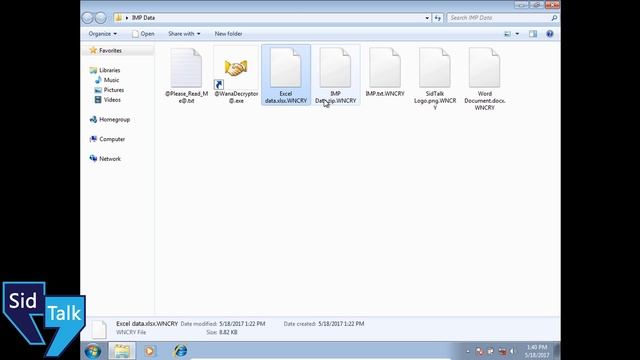Launch Windows Media Player from the taskbar

coord(149,351)
